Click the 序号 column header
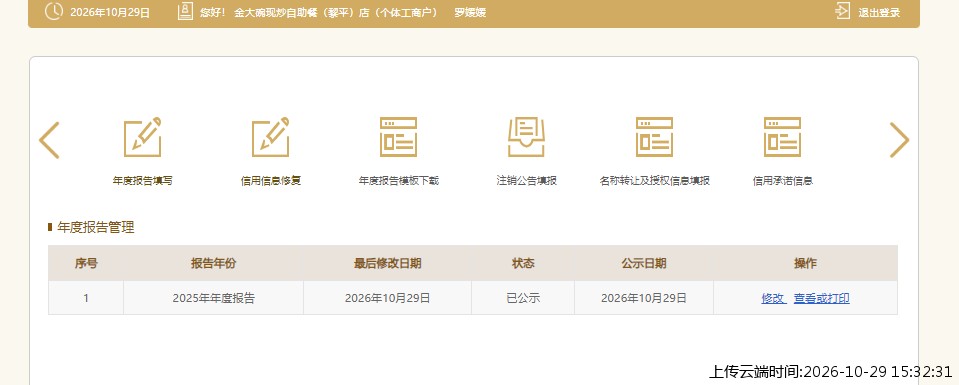 86,264
